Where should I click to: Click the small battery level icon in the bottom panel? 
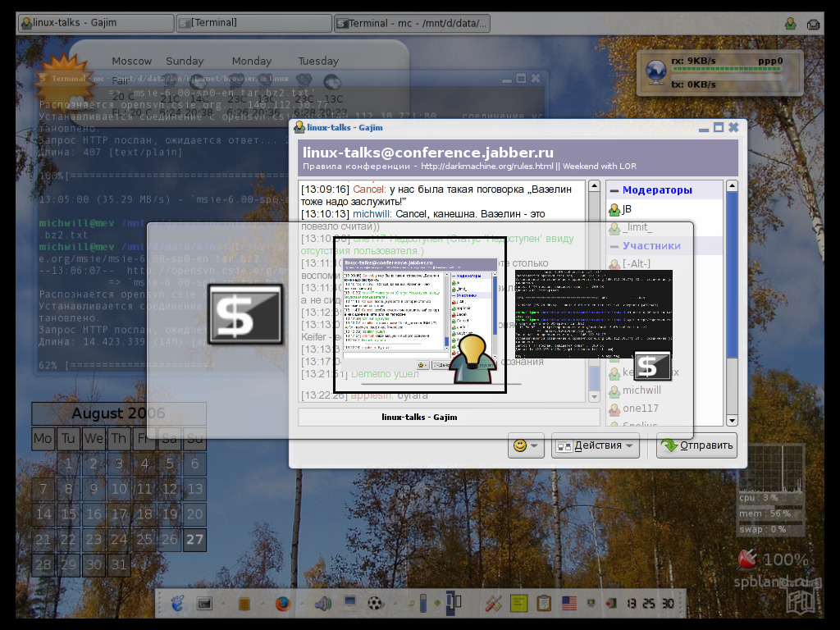[422, 603]
